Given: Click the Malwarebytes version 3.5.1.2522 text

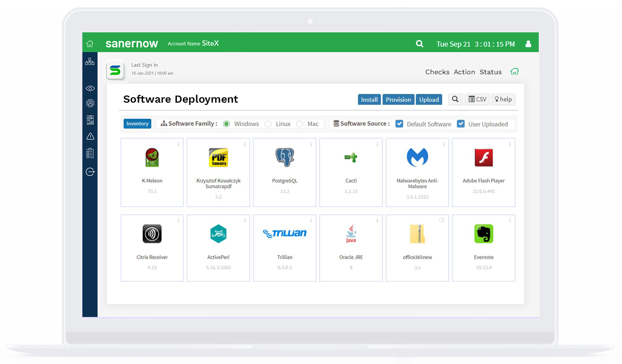Looking at the screenshot, I should (418, 197).
